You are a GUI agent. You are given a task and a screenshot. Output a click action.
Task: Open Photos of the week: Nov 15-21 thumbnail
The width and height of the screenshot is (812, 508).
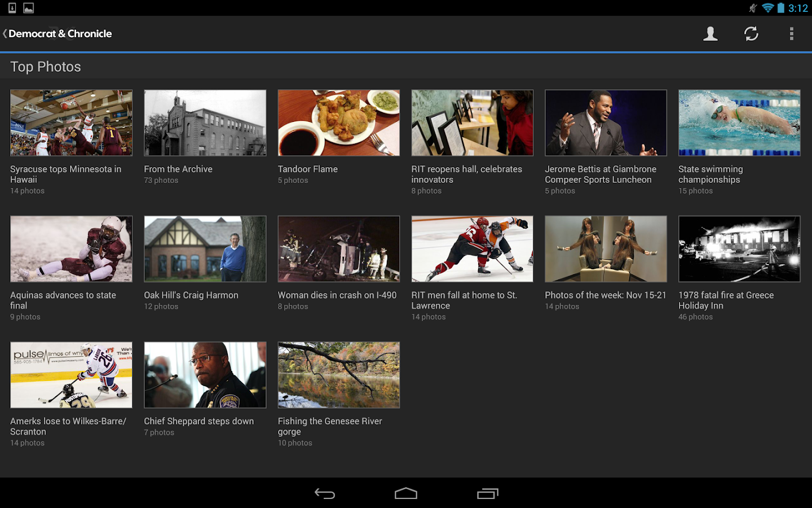pyautogui.click(x=606, y=248)
